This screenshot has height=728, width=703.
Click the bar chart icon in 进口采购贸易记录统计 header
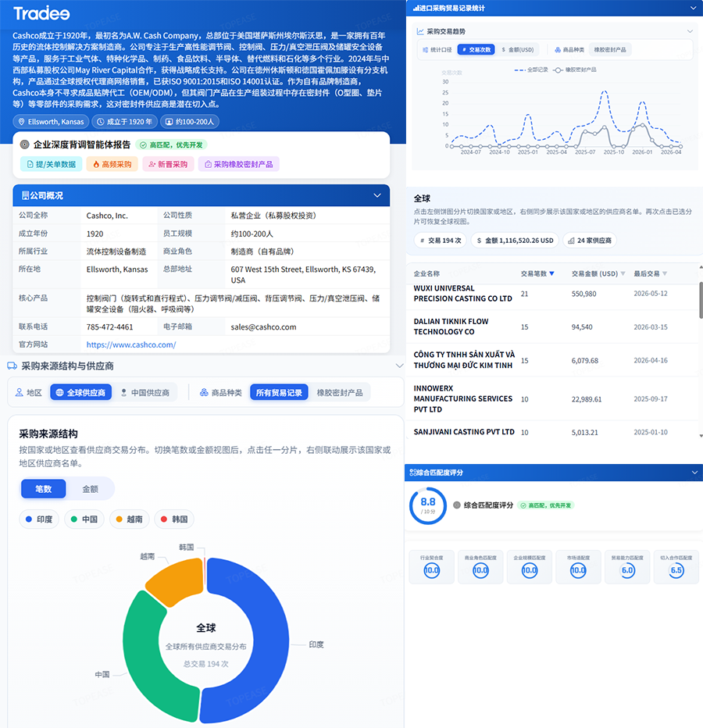coord(416,9)
